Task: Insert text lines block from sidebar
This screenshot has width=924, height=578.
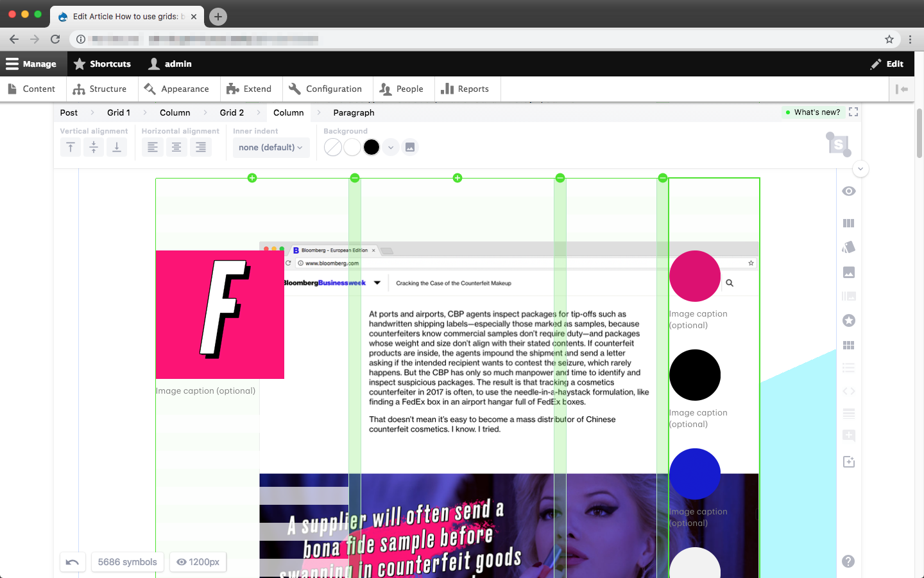Action: (849, 414)
